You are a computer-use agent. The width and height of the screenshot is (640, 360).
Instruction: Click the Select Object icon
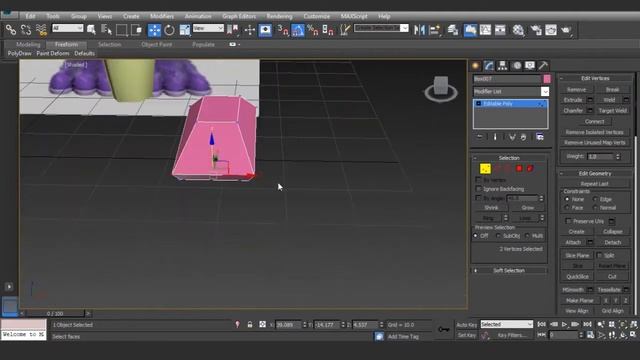point(91,30)
